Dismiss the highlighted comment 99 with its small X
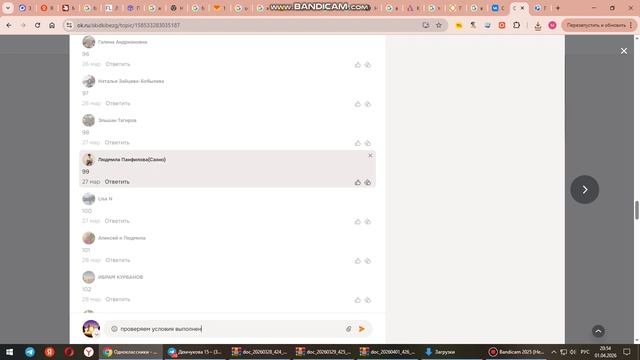The height and width of the screenshot is (360, 640). [370, 156]
